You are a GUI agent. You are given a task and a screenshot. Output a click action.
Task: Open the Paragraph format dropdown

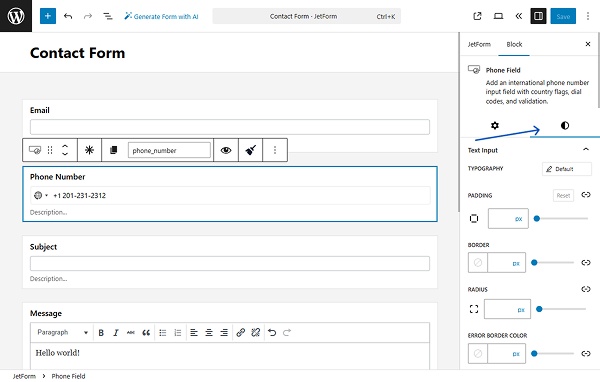point(62,332)
